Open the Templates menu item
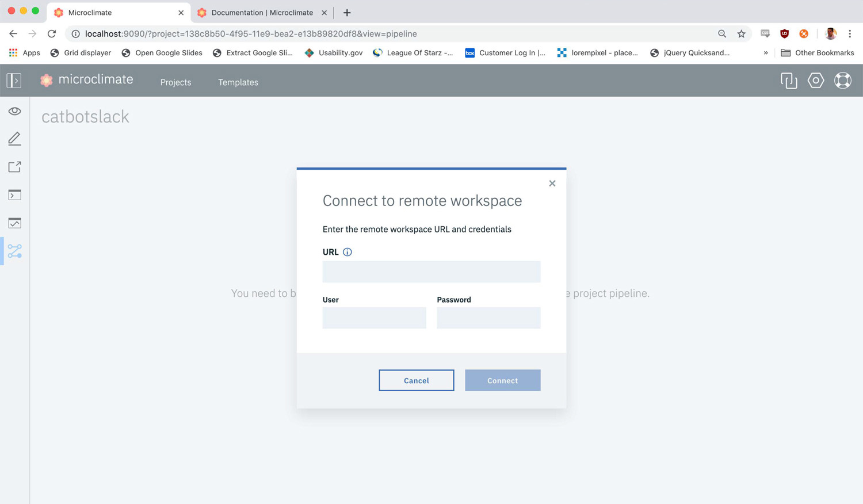Screen dimensions: 863x504 [238, 82]
